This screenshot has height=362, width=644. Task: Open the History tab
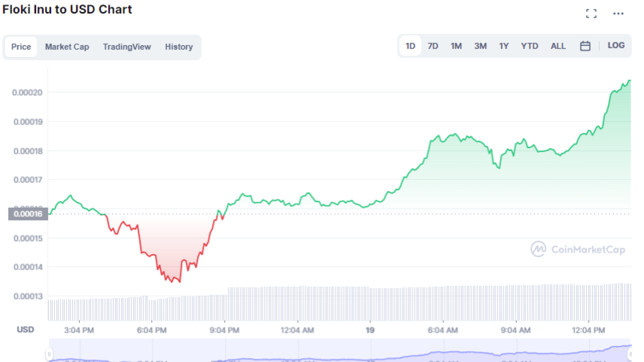click(x=179, y=47)
